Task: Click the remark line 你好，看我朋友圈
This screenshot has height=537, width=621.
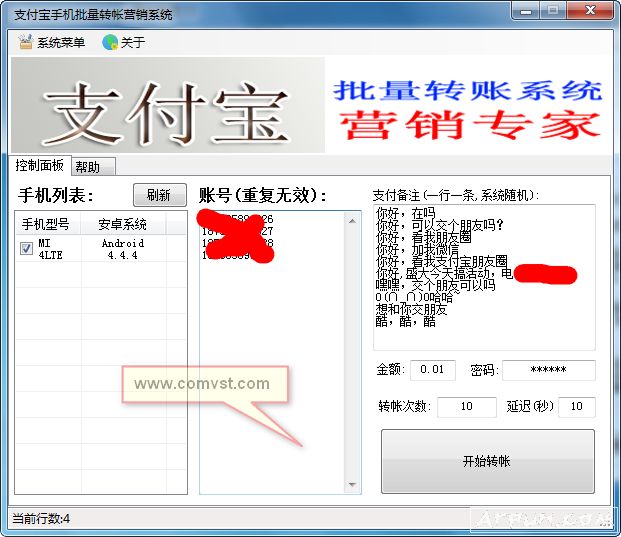Action: coord(423,237)
